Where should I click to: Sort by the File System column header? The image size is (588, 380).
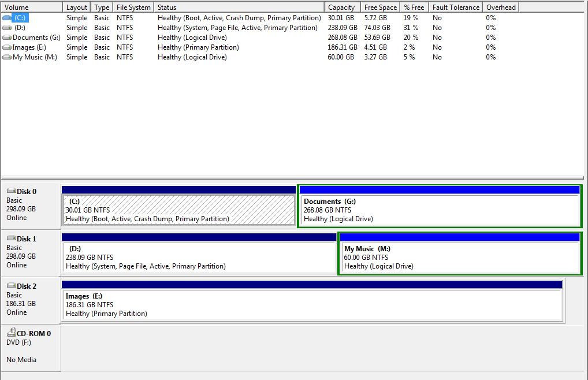coord(133,7)
